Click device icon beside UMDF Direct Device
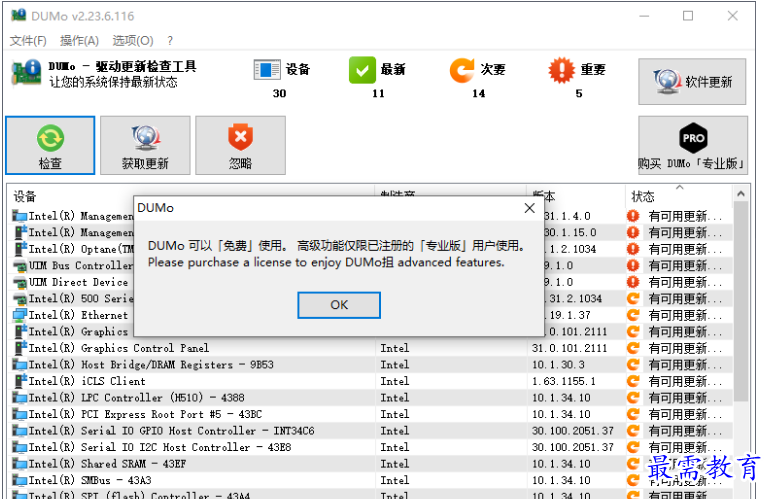Image resolution: width=769 pixels, height=499 pixels. pyautogui.click(x=20, y=283)
